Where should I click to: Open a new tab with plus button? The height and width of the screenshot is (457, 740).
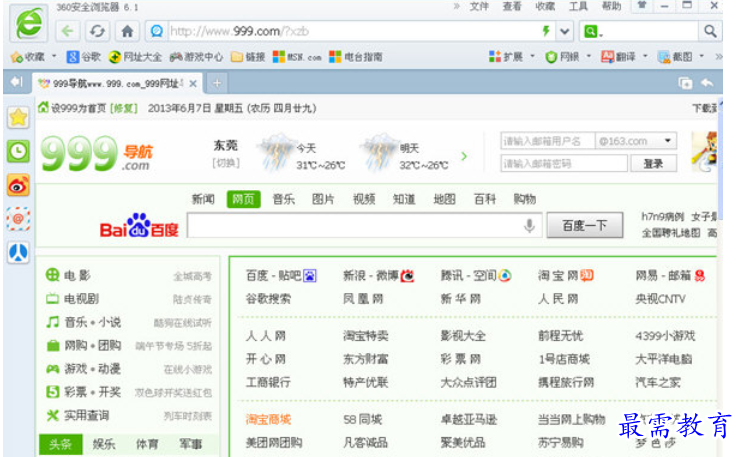coord(217,83)
